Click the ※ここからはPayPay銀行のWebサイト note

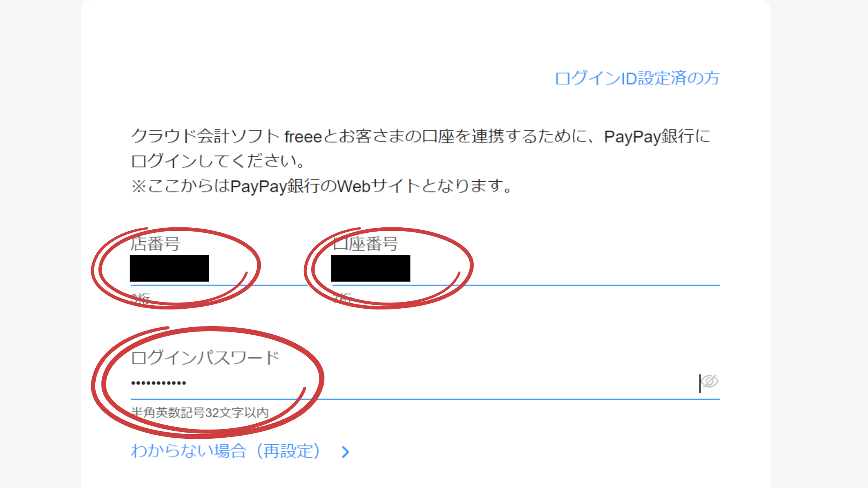322,186
